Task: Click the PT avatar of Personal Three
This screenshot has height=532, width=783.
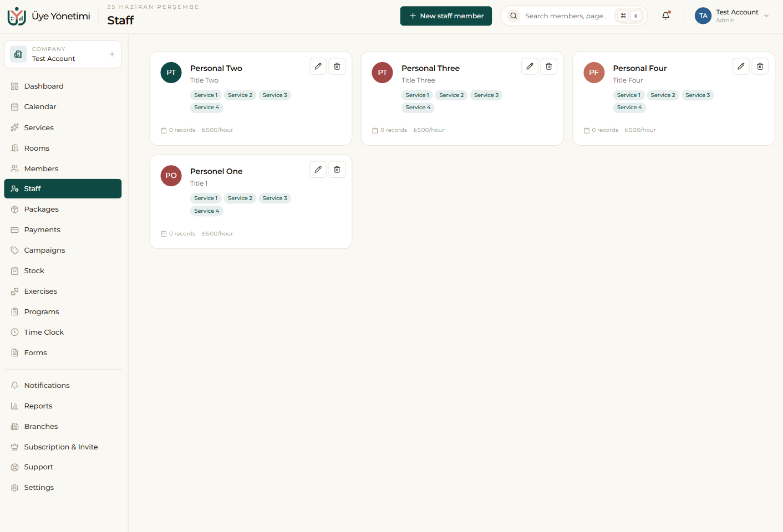Action: [x=382, y=73]
